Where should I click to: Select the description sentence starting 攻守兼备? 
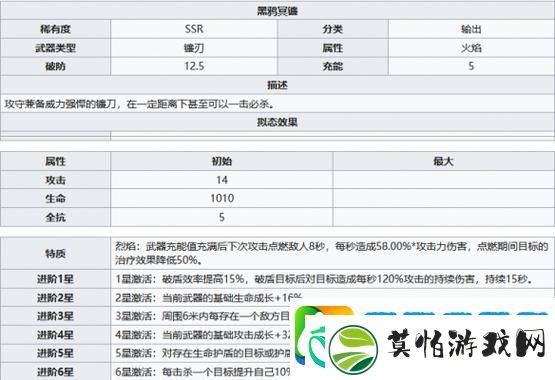(x=139, y=104)
